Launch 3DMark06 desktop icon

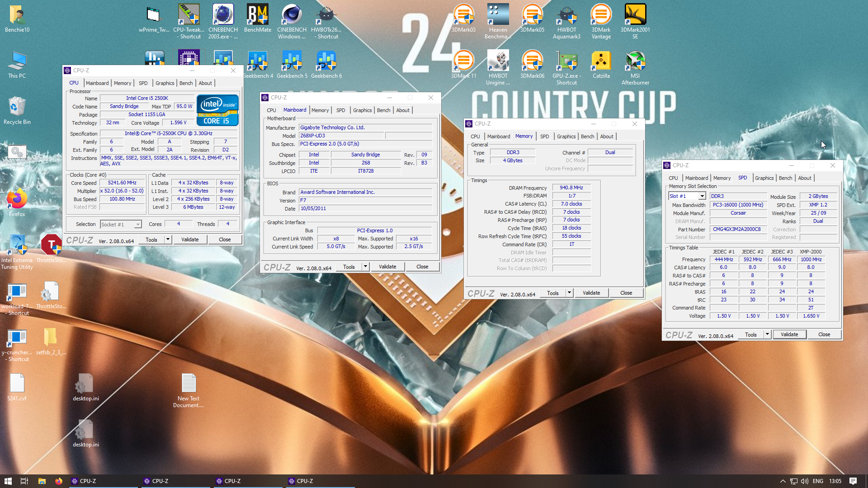pos(532,61)
